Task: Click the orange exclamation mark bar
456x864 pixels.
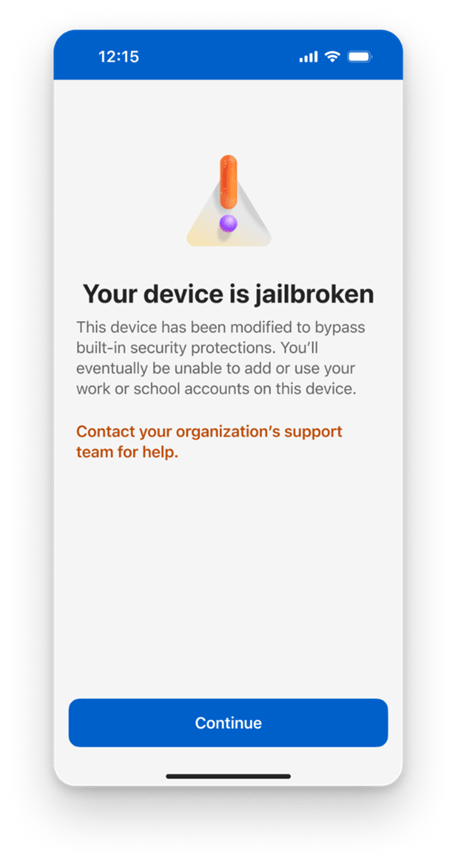Action: coord(228,182)
